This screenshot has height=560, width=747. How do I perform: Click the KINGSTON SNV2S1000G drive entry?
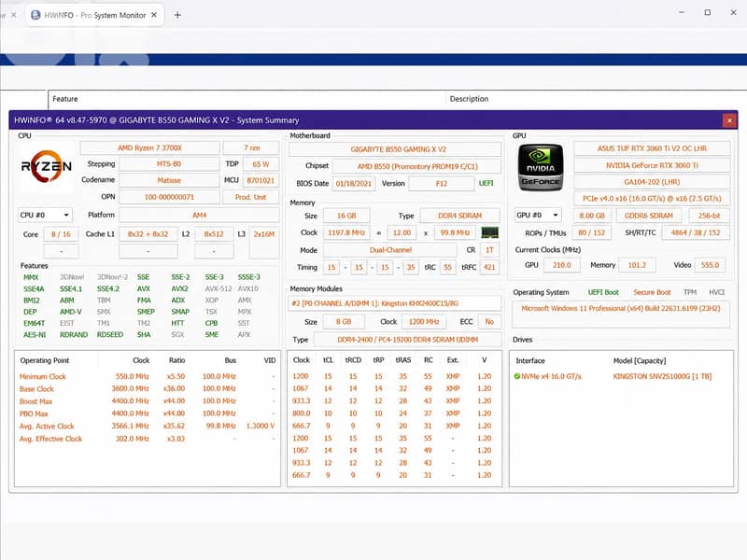[662, 376]
